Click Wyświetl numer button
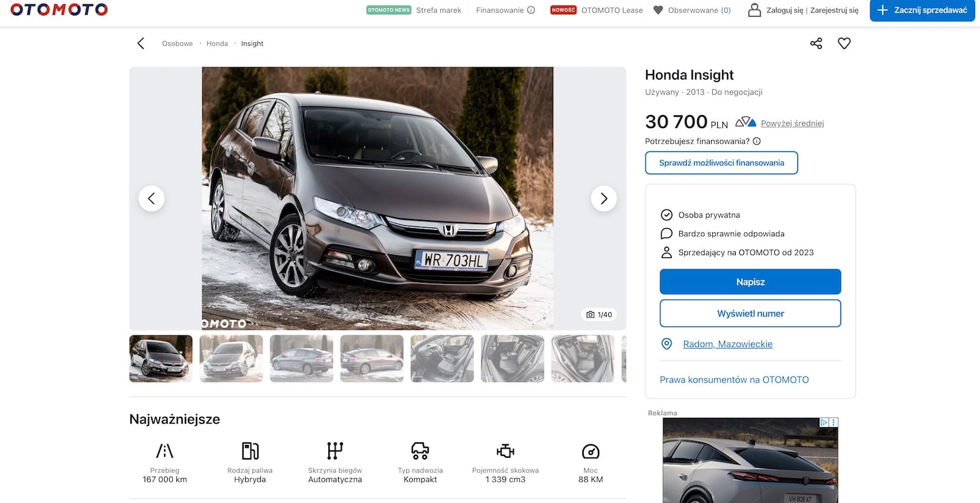 point(750,313)
